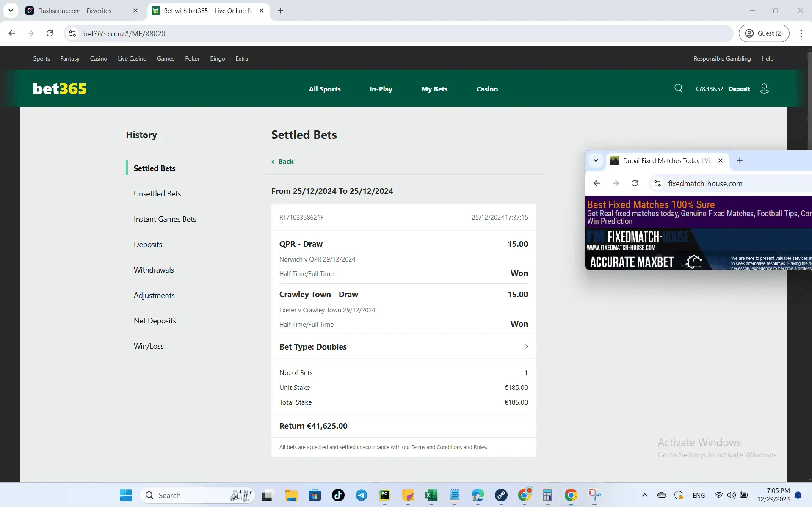Click the FIXEDMATCH-HOUSE banner image
812x507 pixels.
point(699,249)
